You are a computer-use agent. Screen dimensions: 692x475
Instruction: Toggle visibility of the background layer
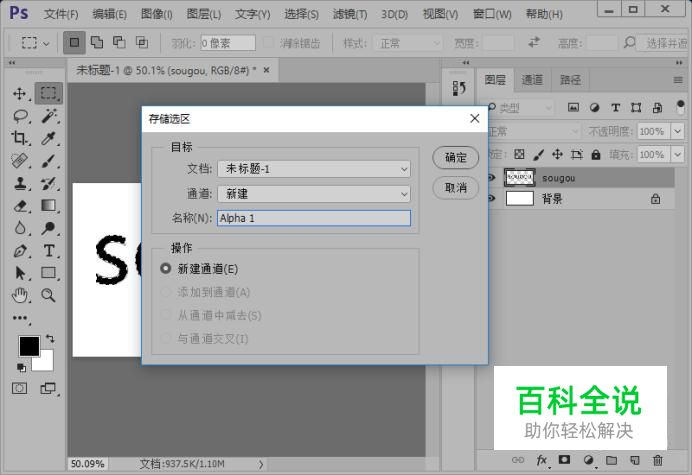(x=492, y=199)
